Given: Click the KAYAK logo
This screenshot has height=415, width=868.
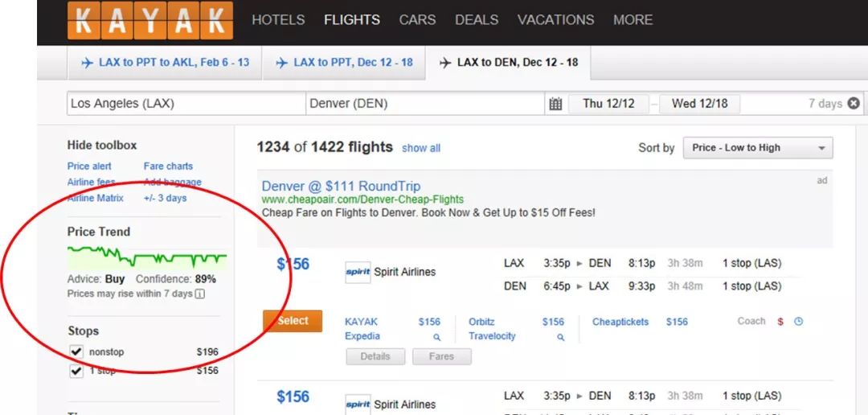Looking at the screenshot, I should pyautogui.click(x=150, y=20).
